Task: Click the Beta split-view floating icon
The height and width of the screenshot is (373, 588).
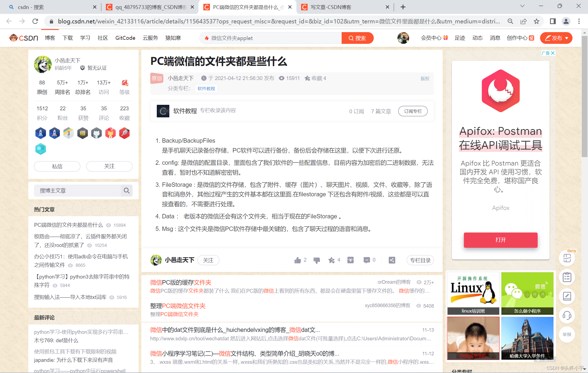Action: click(x=567, y=258)
